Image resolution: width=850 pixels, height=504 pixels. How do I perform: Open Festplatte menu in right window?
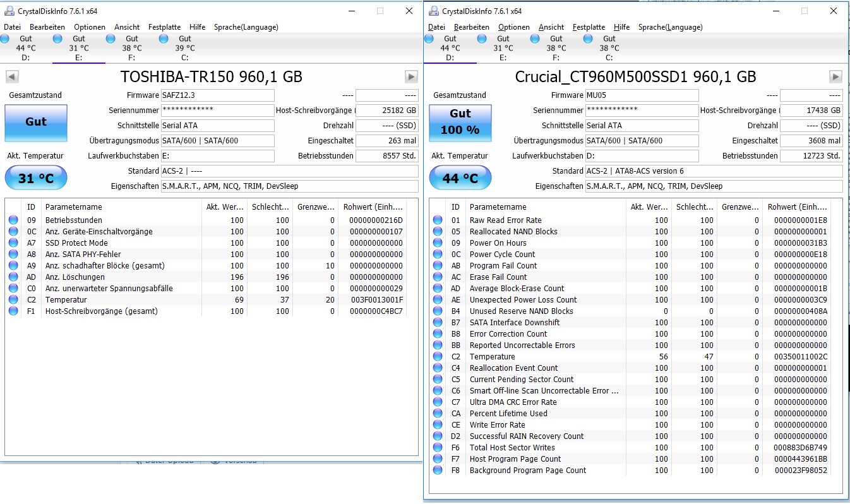tap(589, 27)
